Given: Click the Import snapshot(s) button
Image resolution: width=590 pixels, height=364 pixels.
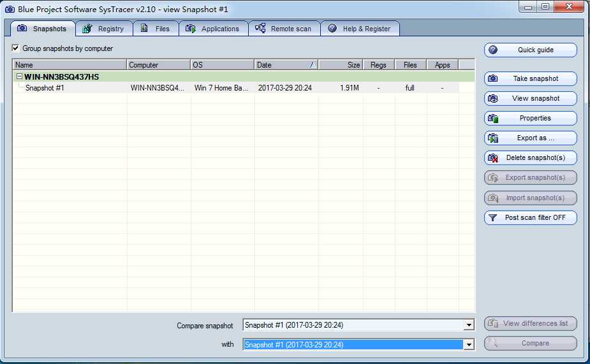Looking at the screenshot, I should [531, 198].
